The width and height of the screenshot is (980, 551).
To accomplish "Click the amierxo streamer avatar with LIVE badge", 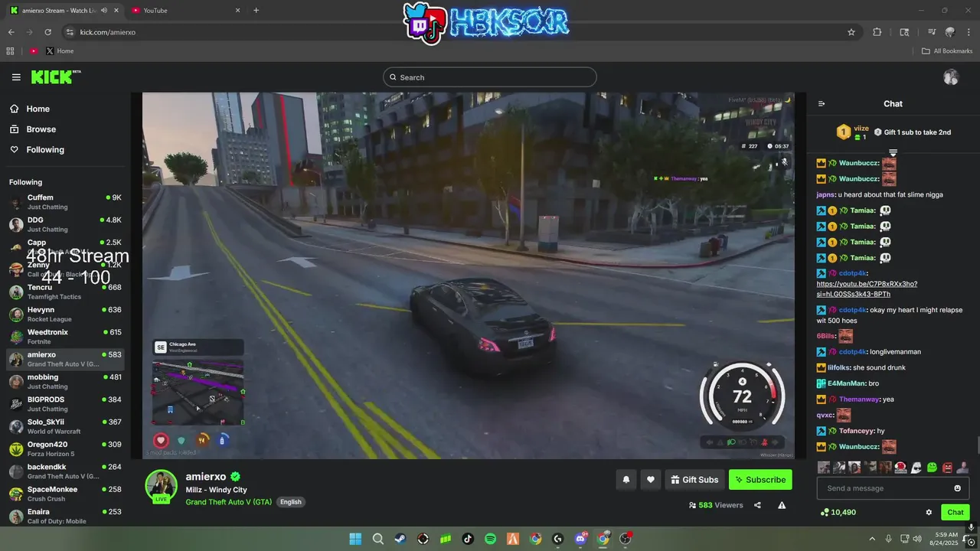I will tap(161, 487).
